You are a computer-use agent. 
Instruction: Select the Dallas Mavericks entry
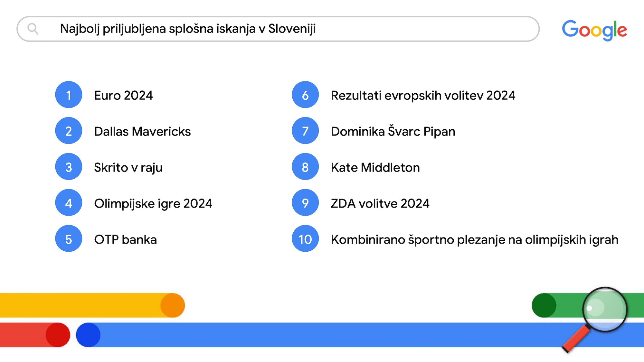(142, 132)
